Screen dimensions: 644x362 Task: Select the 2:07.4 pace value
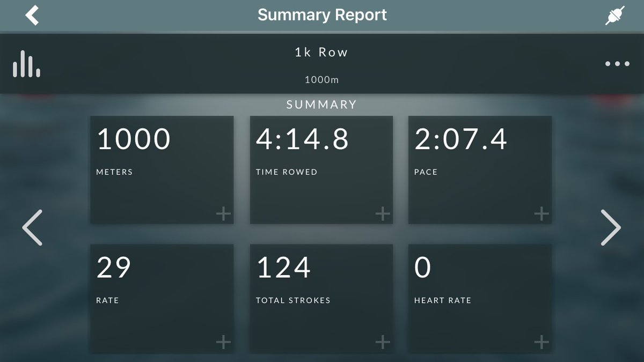461,139
